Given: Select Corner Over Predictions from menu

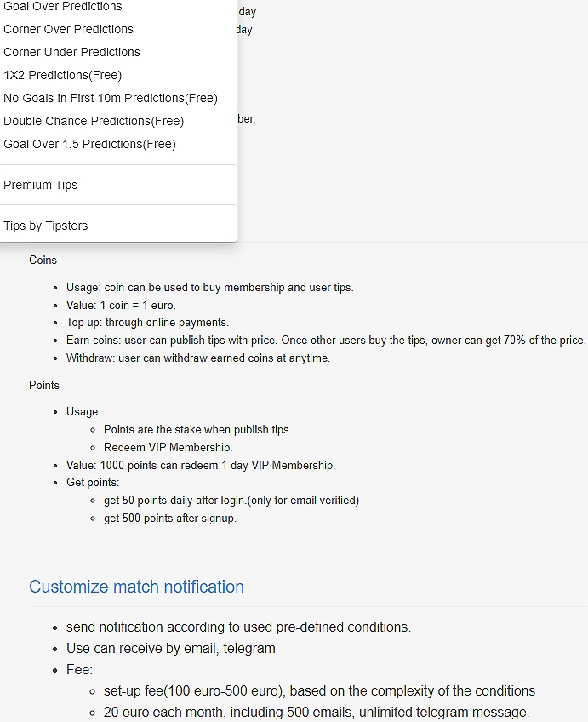Looking at the screenshot, I should tap(68, 29).
